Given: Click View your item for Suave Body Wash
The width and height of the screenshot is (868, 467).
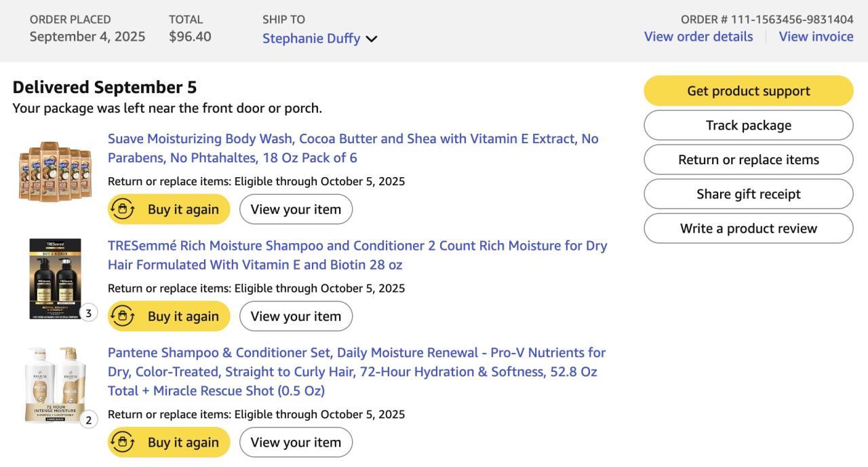Looking at the screenshot, I should pos(296,209).
